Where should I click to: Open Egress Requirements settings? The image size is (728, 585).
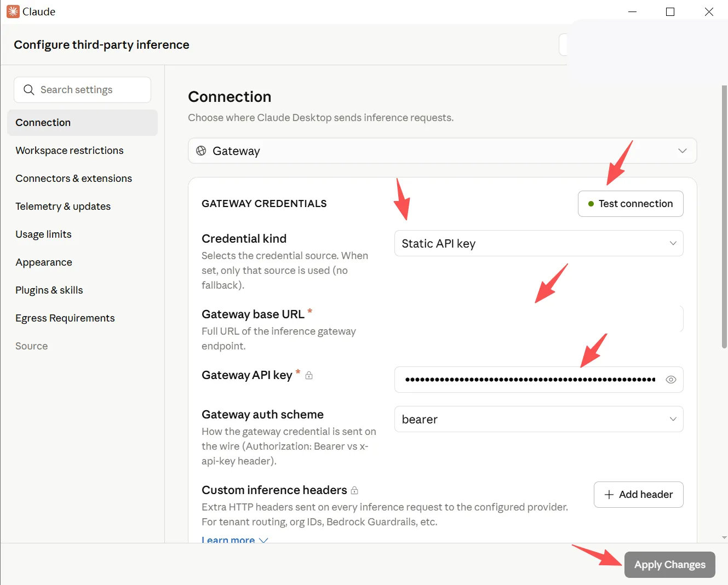click(x=82, y=318)
